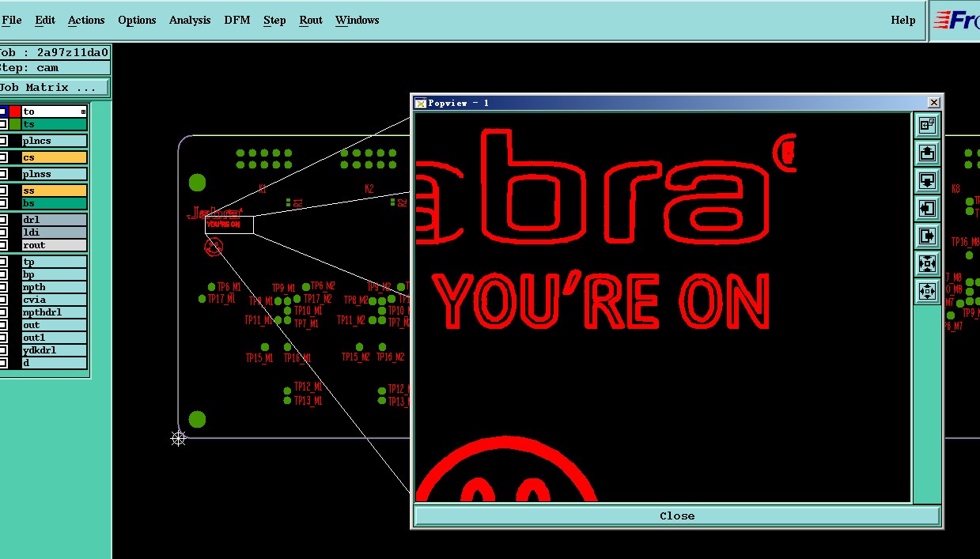Select the 'cvia' layer name

[55, 300]
